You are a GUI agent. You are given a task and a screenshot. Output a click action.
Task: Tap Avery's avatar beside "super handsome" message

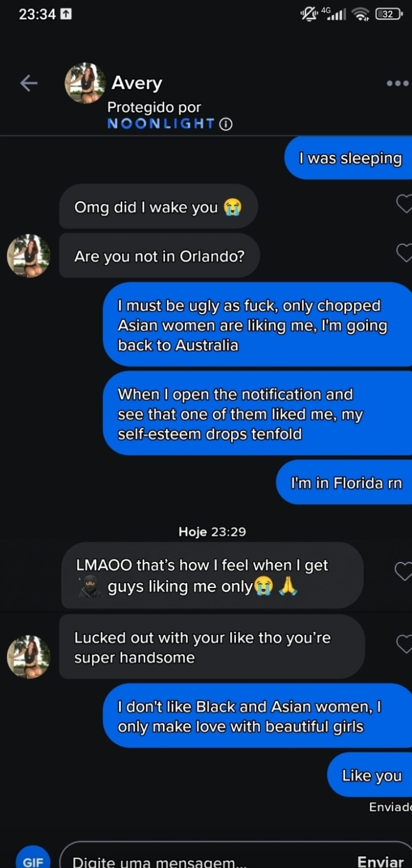[29, 657]
